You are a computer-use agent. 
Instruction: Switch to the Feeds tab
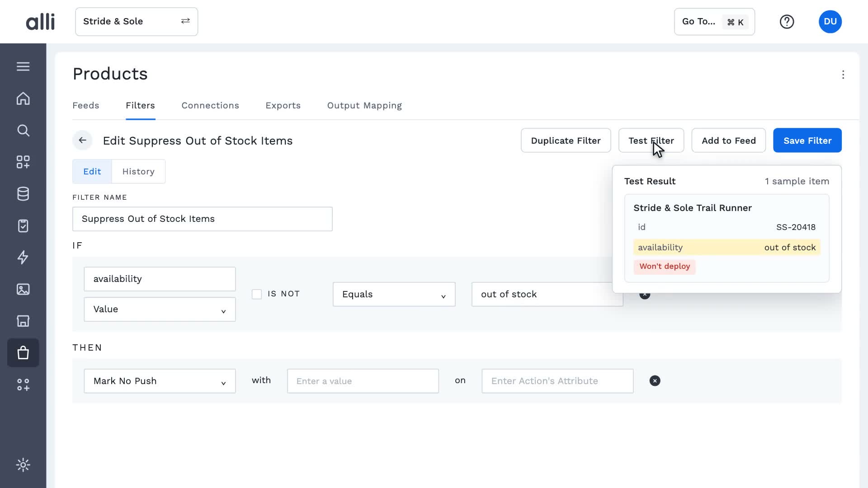pyautogui.click(x=86, y=105)
